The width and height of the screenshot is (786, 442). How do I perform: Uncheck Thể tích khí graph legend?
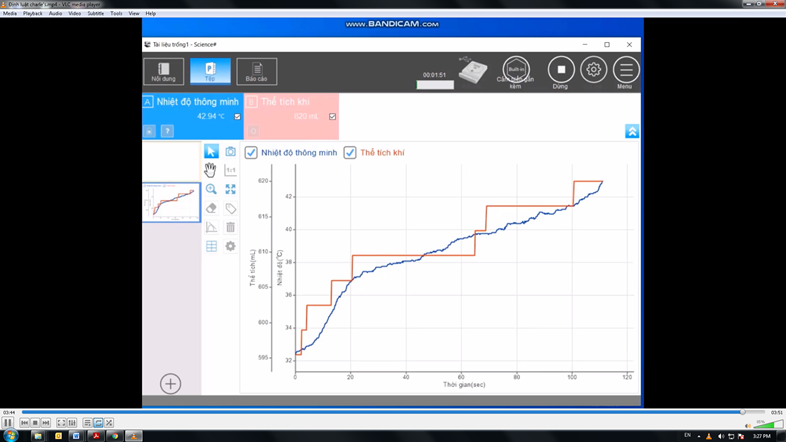(x=350, y=152)
